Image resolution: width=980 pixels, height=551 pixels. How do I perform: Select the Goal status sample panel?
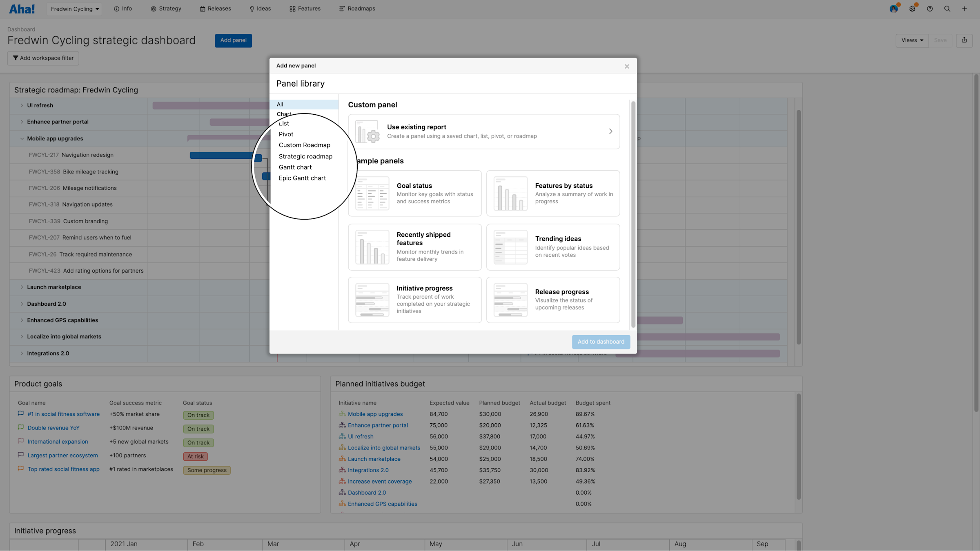pos(414,193)
